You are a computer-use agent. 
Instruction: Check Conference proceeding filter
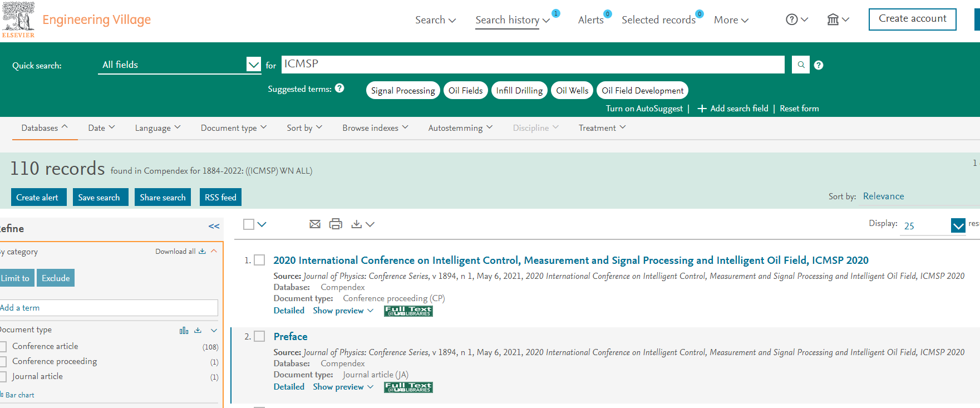pyautogui.click(x=3, y=362)
